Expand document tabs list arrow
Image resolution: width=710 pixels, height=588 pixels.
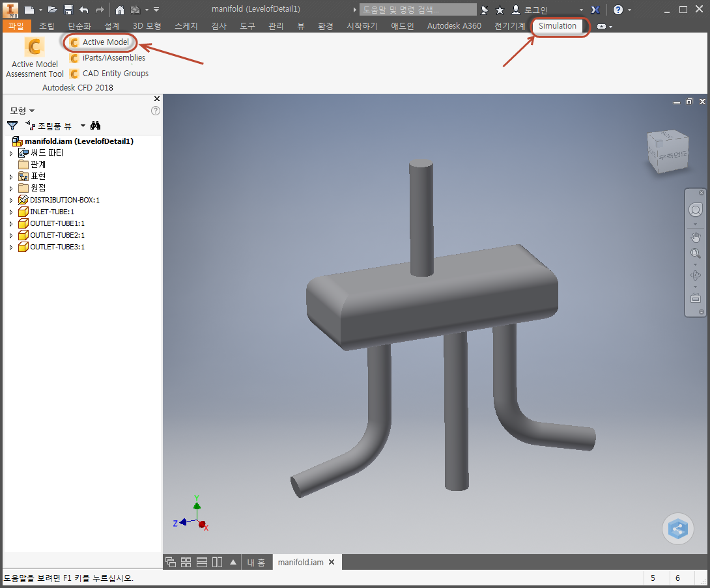coord(233,562)
